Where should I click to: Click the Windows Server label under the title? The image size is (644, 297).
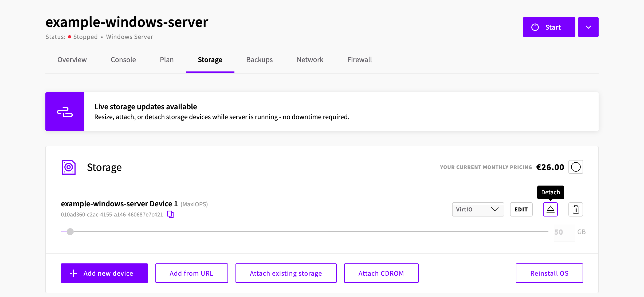[129, 37]
